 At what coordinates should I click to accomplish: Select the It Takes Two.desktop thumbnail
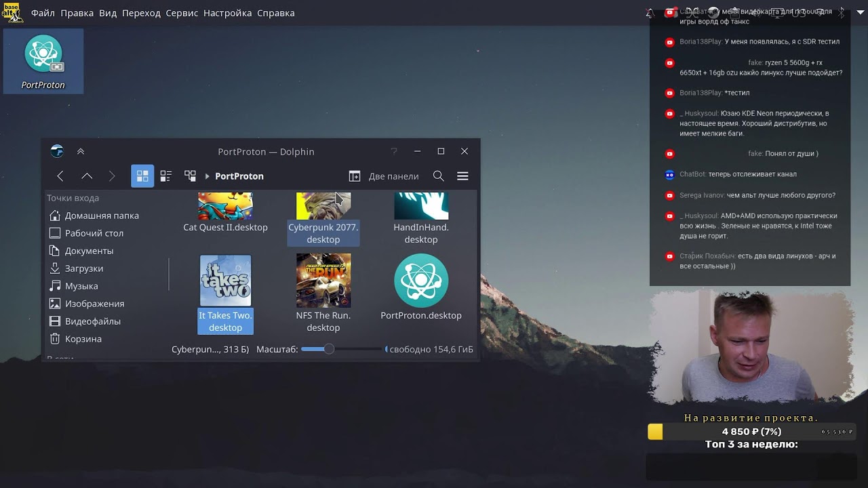(226, 281)
